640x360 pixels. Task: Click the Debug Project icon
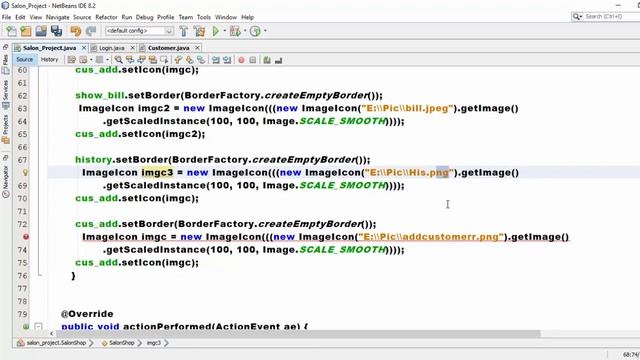click(235, 31)
